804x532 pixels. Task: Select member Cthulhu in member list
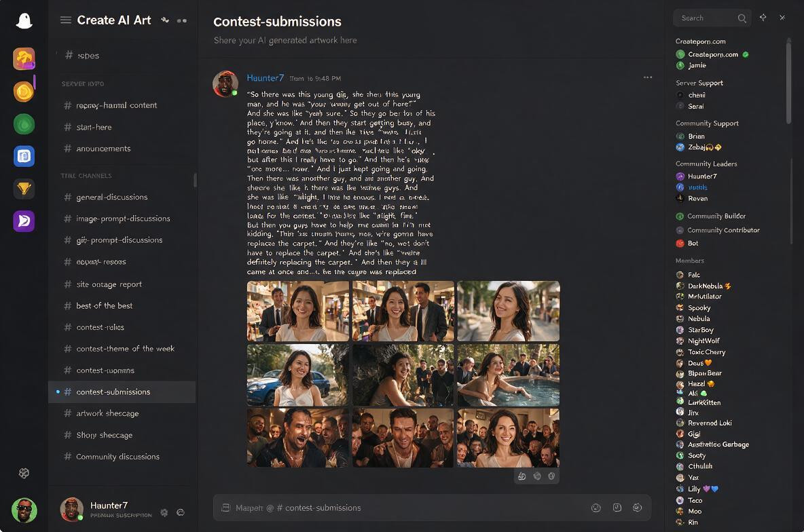click(x=694, y=466)
